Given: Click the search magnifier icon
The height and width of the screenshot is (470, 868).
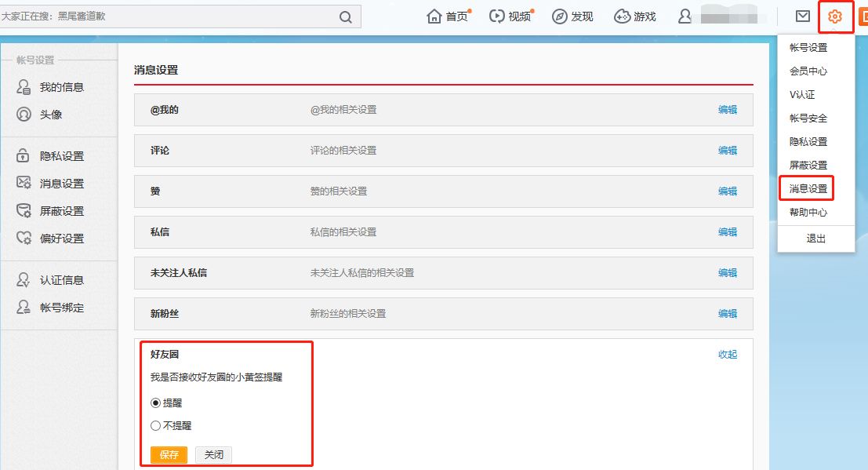Looking at the screenshot, I should pos(346,17).
